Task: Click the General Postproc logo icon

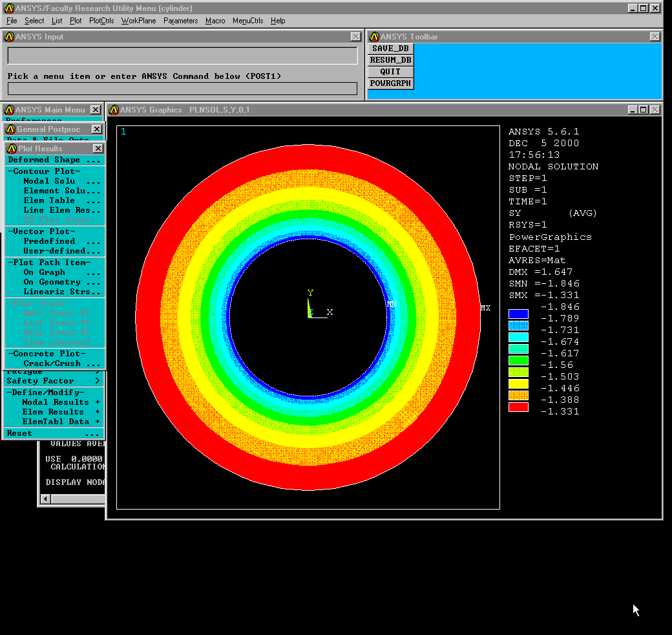Action: 11,129
